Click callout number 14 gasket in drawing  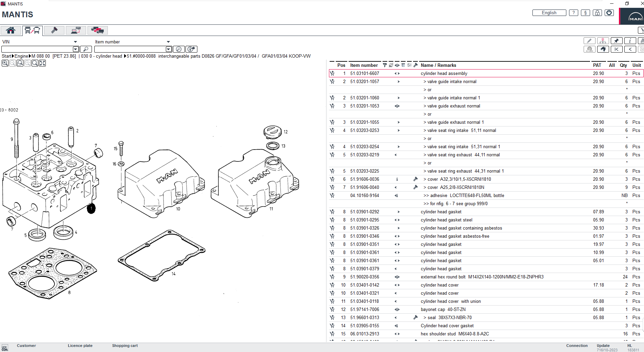coord(174,274)
